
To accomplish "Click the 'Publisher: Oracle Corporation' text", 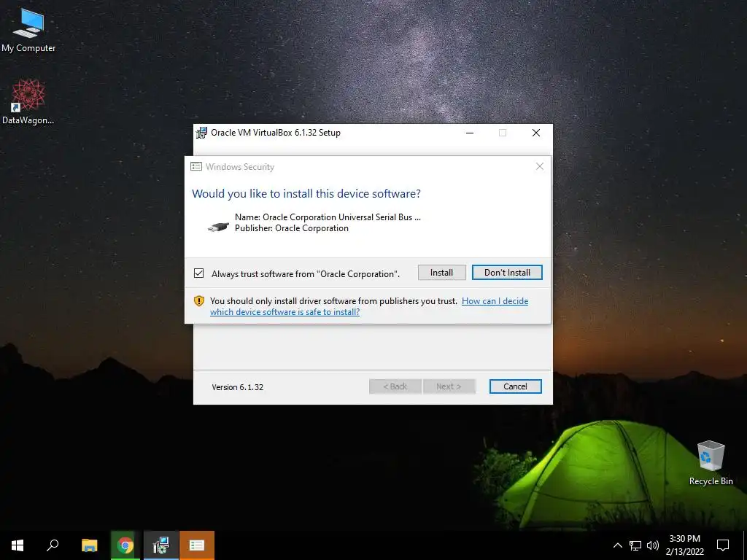I will click(x=292, y=228).
